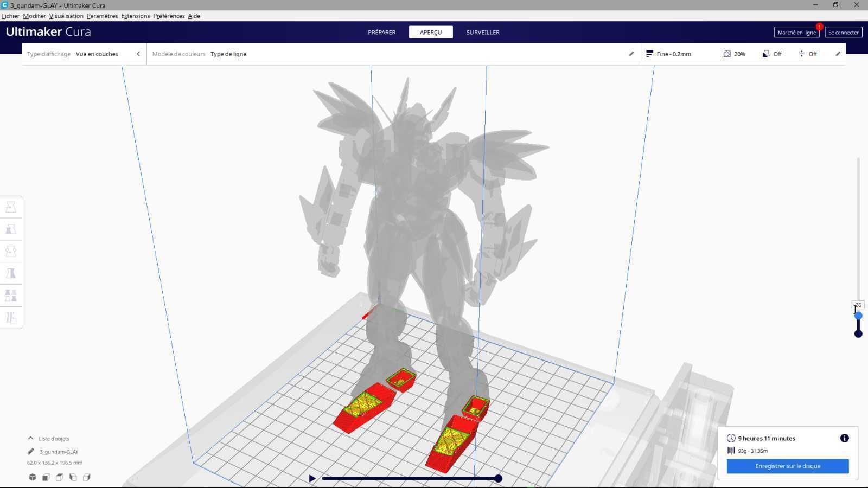This screenshot has width=868, height=488.
Task: Click the Fine - 0.2mm profile icon
Action: [x=649, y=54]
